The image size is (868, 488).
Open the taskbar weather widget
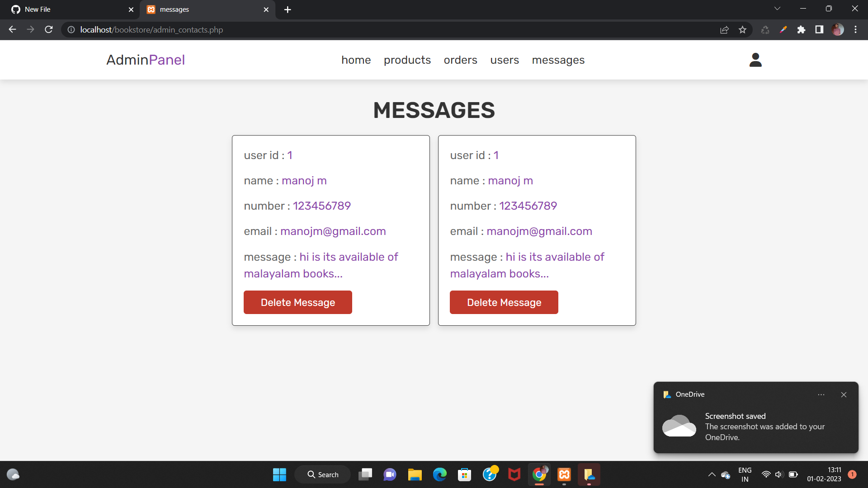[13, 474]
